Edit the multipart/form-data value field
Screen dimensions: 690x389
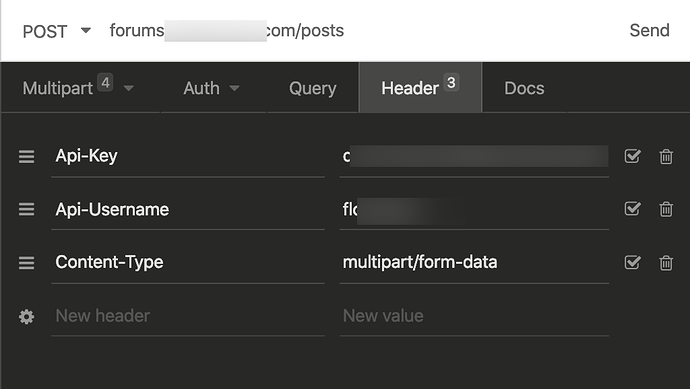click(x=474, y=262)
